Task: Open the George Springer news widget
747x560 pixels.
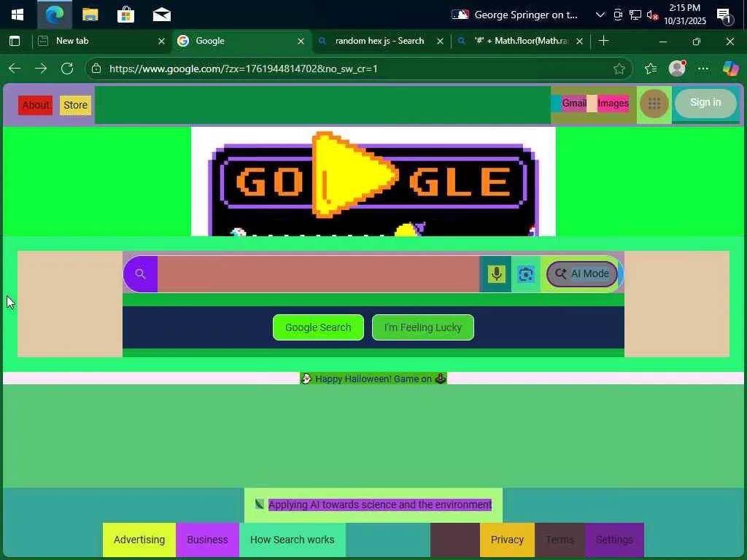Action: click(x=514, y=15)
